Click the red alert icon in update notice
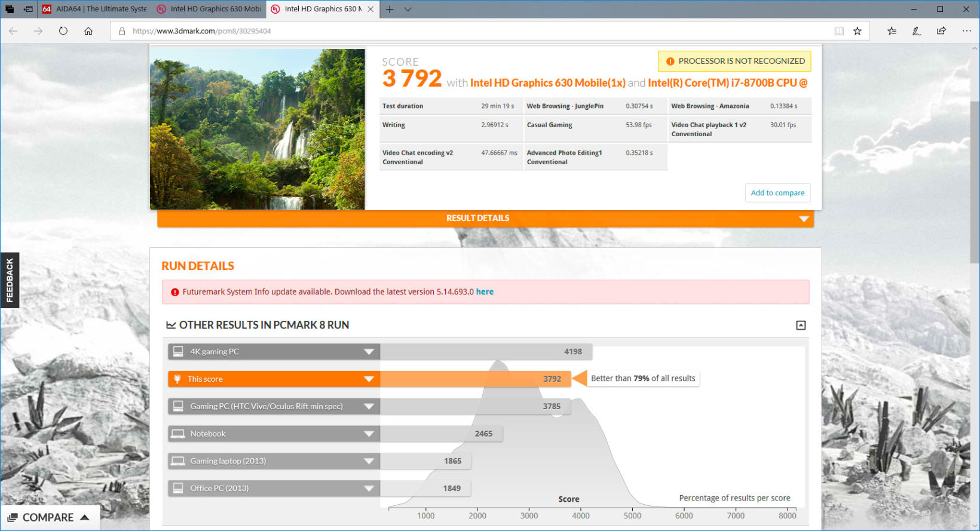This screenshot has width=980, height=531. pyautogui.click(x=175, y=292)
